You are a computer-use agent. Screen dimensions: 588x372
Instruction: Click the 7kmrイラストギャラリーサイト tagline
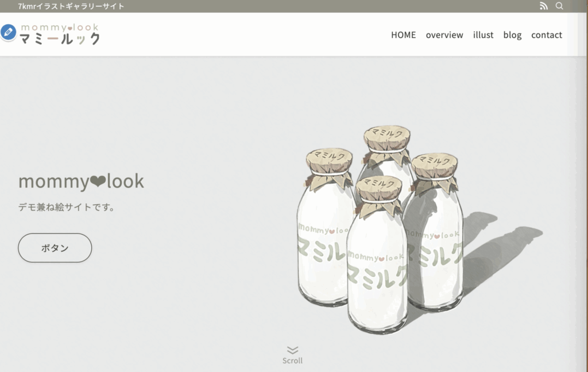[71, 6]
